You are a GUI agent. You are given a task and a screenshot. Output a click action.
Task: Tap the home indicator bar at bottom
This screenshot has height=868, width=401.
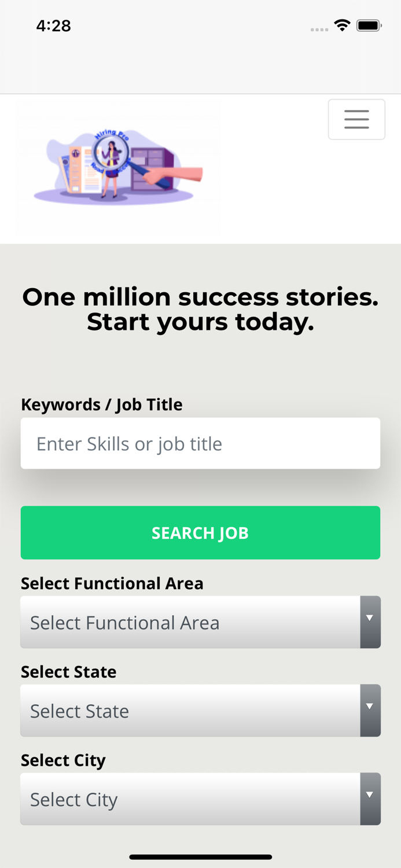pos(200,857)
